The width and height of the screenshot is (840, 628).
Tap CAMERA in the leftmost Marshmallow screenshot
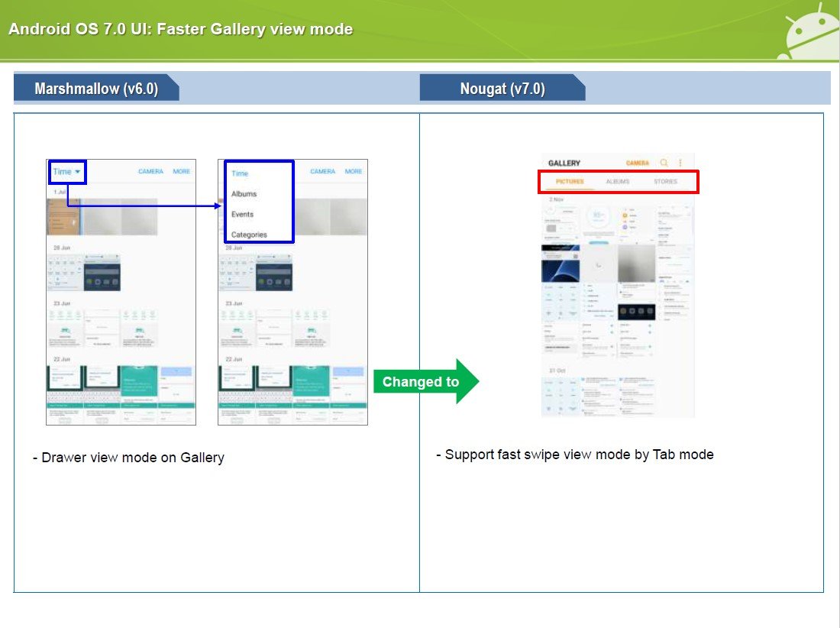[150, 172]
